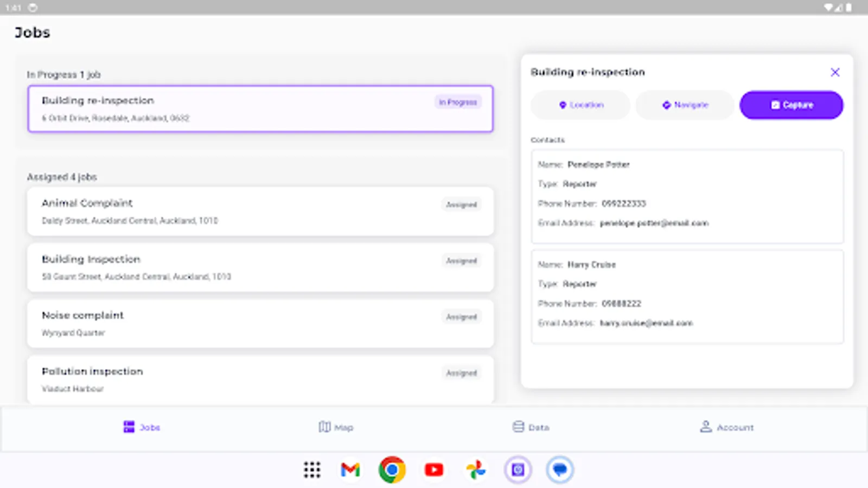Open Google Messages chat bubble icon

click(x=560, y=470)
